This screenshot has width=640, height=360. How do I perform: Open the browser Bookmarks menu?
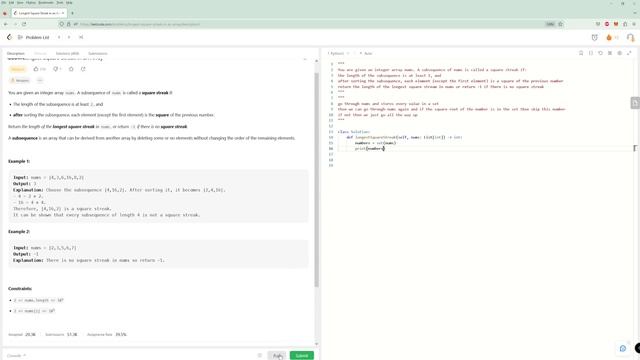[x=46, y=2]
